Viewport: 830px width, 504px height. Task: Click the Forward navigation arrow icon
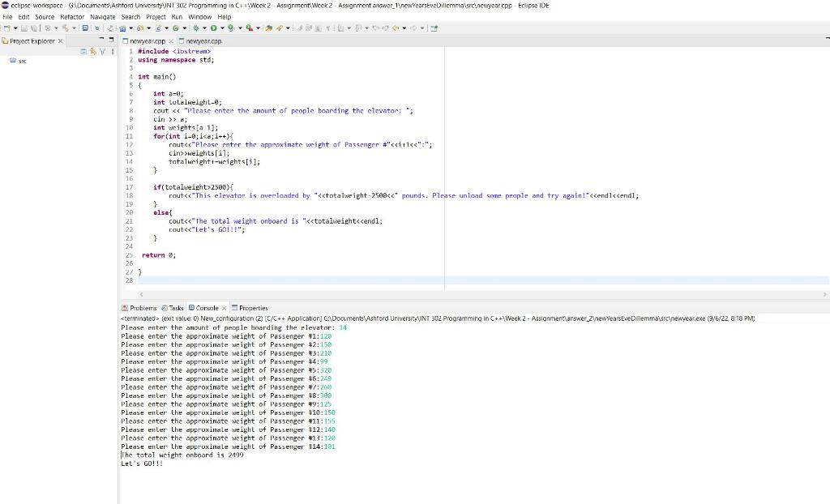click(x=413, y=28)
